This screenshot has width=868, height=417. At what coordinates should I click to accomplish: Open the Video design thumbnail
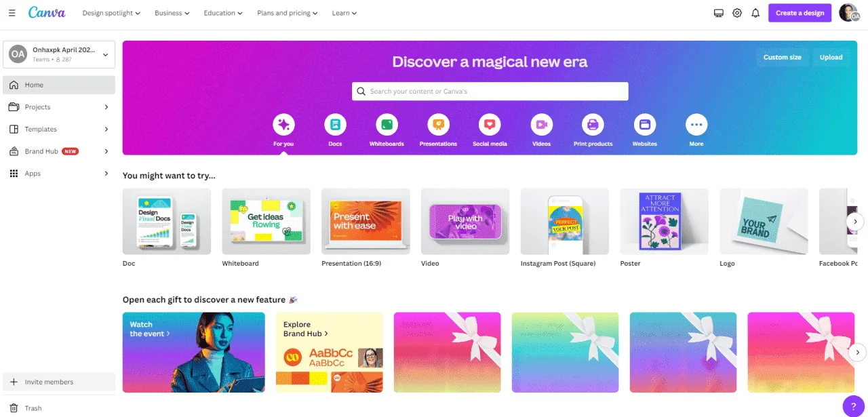(x=465, y=222)
